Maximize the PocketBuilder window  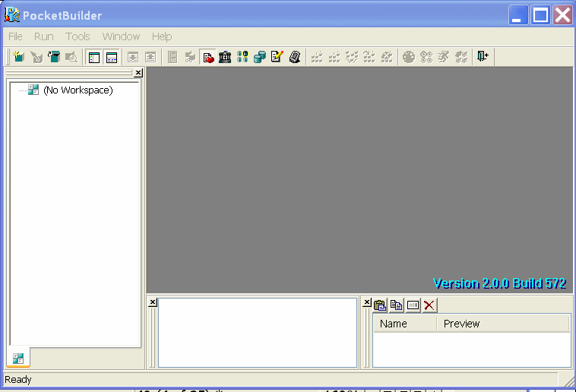click(x=540, y=15)
